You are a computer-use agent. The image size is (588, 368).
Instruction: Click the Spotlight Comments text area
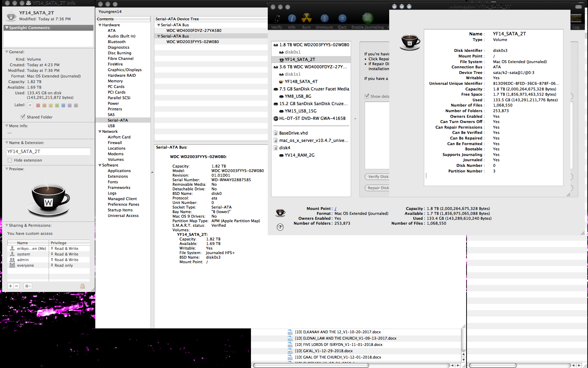point(48,39)
